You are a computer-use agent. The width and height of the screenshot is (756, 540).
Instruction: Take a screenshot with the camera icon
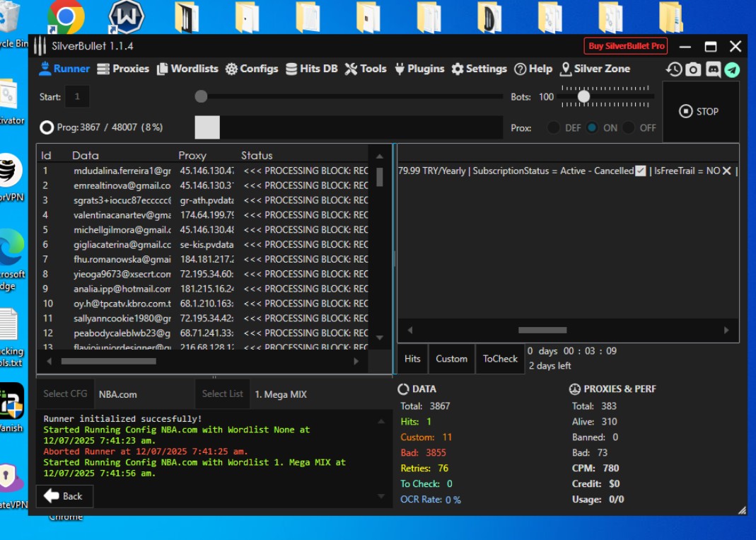point(693,69)
